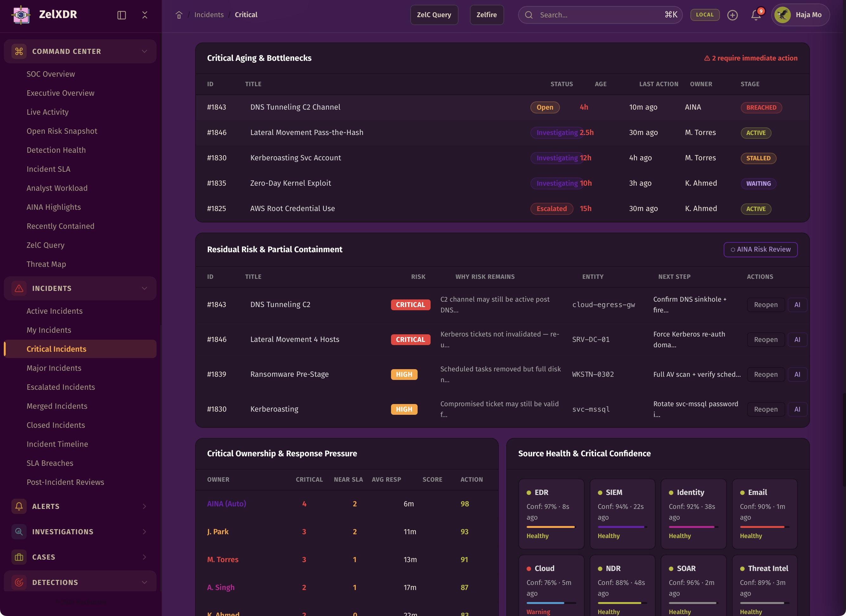Open Escalated Incidents in sidebar
Image resolution: width=846 pixels, height=616 pixels.
coord(61,387)
